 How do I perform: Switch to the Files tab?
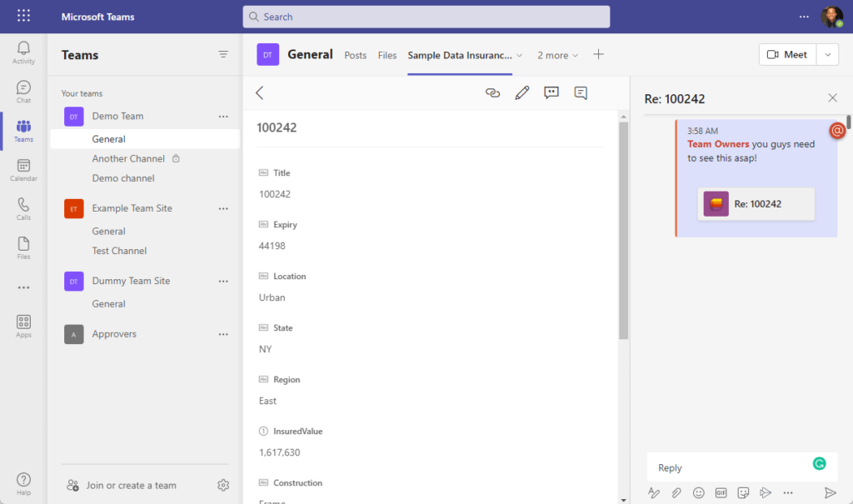coord(387,56)
